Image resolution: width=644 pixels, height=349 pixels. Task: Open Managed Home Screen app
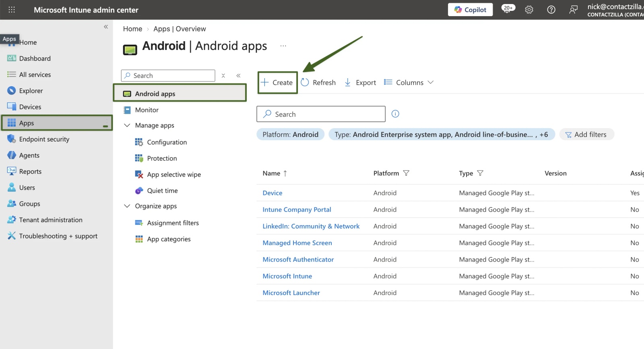tap(297, 243)
